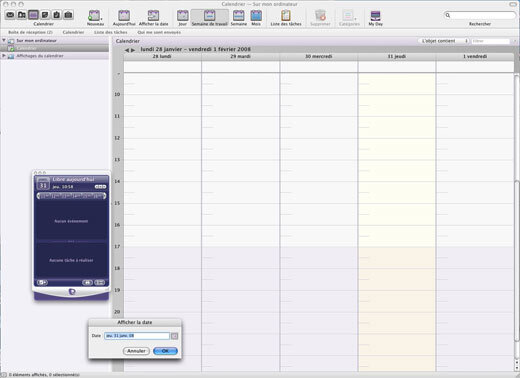Open the Project Center briefcase icon
The width and height of the screenshot is (520, 378).
(x=68, y=15)
